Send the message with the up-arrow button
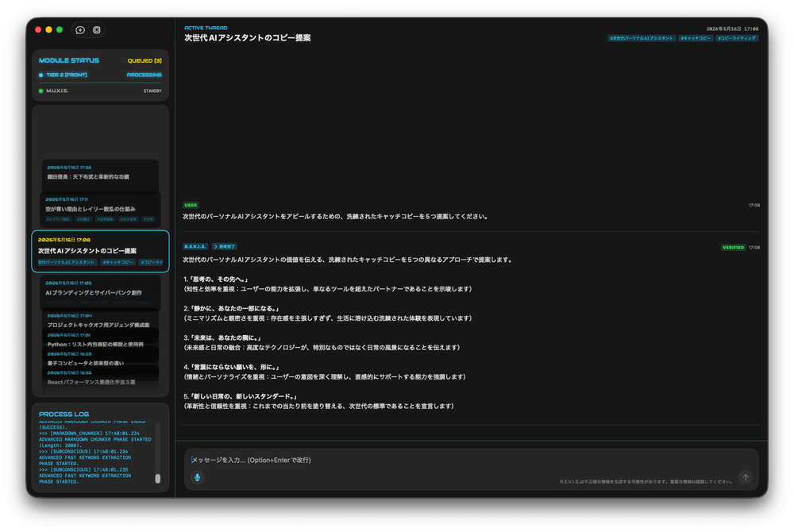Screen dimensions: 794x532 [746, 477]
